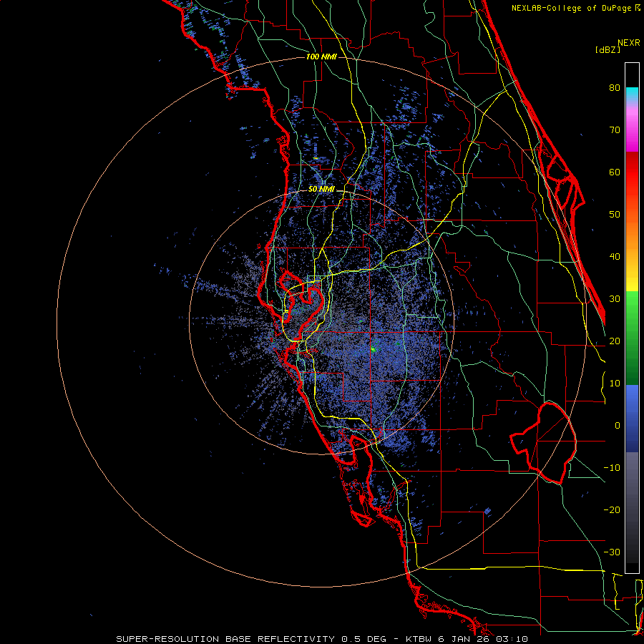Screen dimensions: 644x644
Task: Select the NEXR label above the color scale
Action: (x=629, y=43)
